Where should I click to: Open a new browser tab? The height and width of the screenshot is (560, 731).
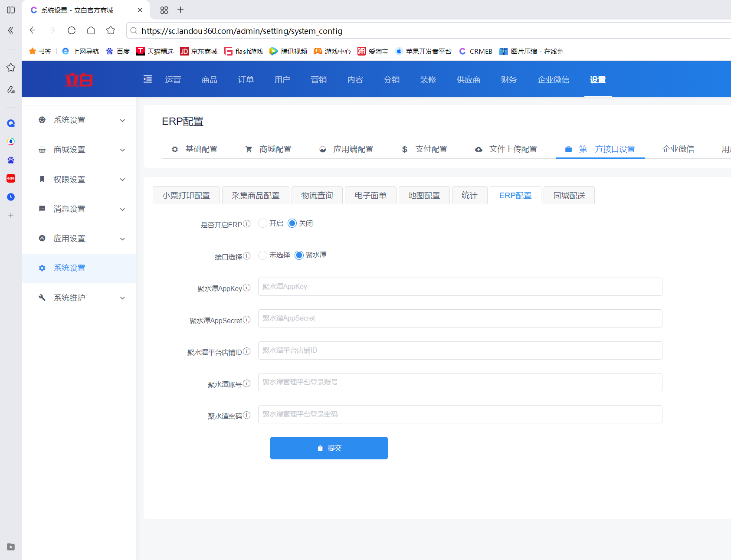(180, 10)
